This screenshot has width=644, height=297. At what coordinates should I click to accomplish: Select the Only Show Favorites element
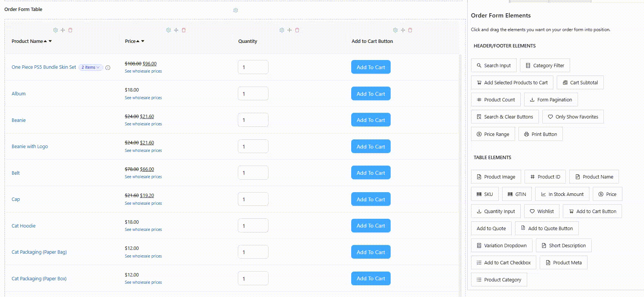tap(573, 117)
